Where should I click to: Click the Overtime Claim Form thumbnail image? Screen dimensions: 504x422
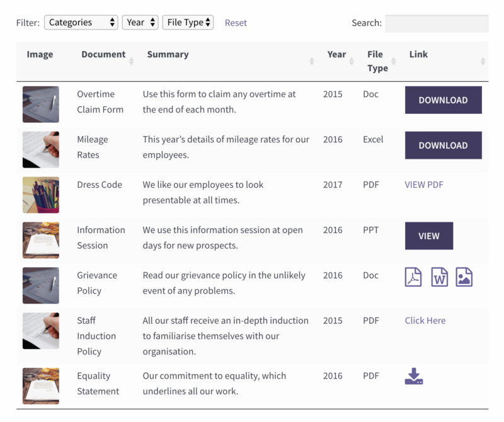pyautogui.click(x=40, y=105)
